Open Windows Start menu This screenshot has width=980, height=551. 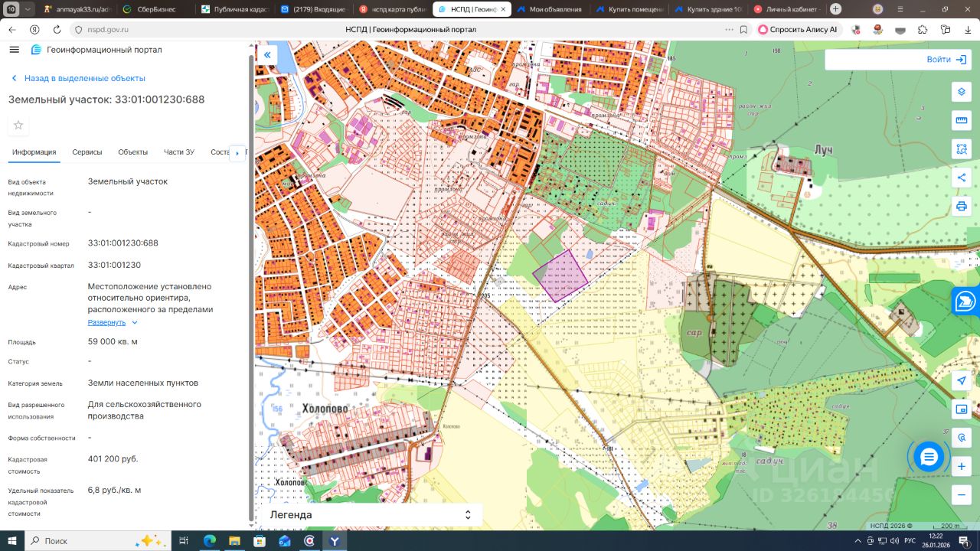(x=11, y=540)
